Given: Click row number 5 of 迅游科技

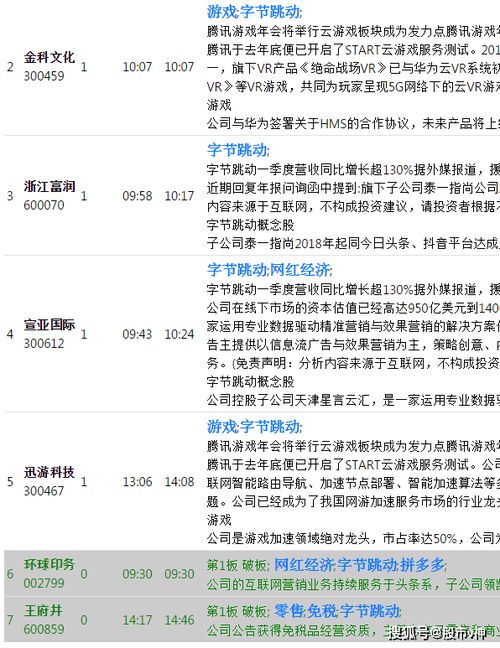Looking at the screenshot, I should pos(10,482).
